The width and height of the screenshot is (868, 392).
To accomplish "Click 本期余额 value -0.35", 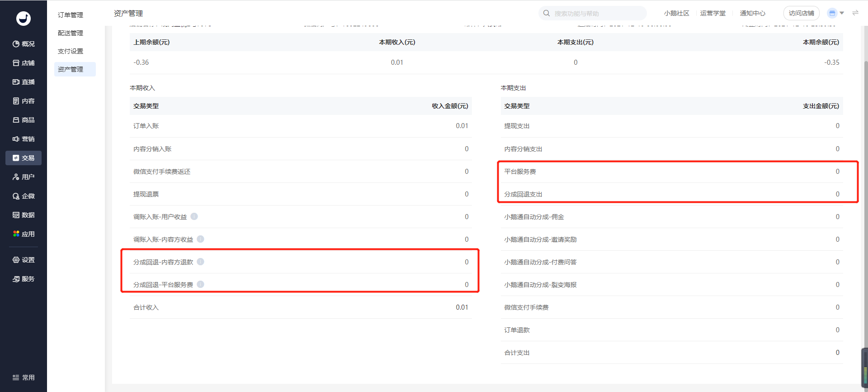I will [832, 62].
